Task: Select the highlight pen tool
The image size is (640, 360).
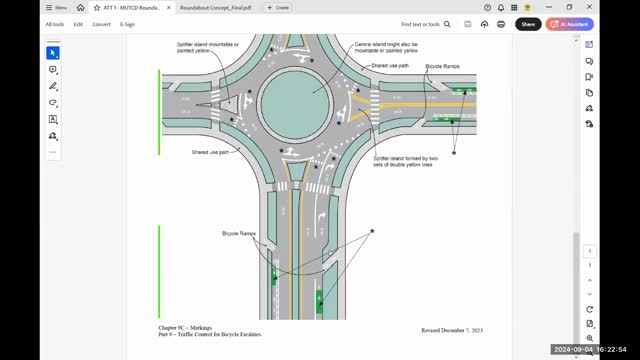Action: click(x=53, y=86)
